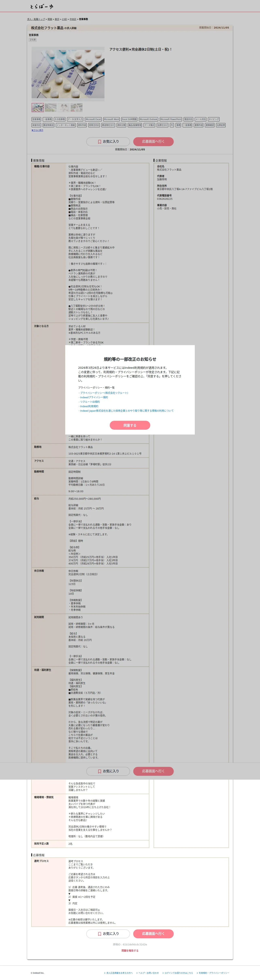Image resolution: width=260 pixels, height=980 pixels.
Task: Click the とらばーゆ logo in the header
Action: coord(42,6)
